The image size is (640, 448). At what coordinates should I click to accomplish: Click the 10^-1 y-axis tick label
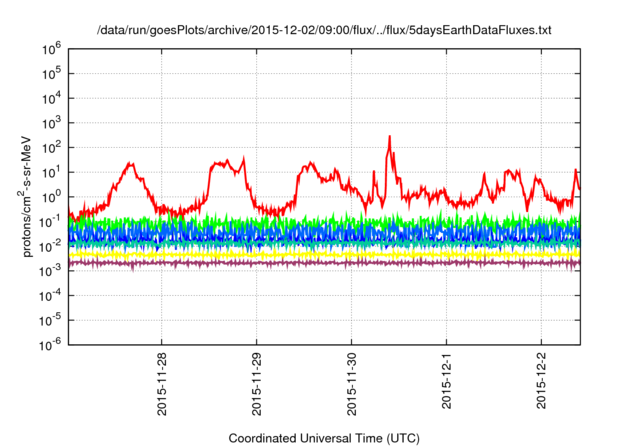[x=50, y=222]
